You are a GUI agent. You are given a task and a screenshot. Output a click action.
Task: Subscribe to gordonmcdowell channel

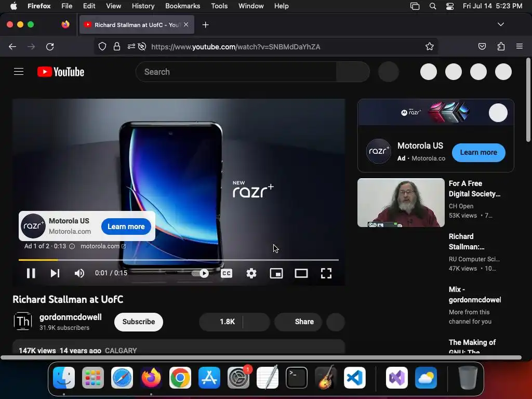pos(138,322)
